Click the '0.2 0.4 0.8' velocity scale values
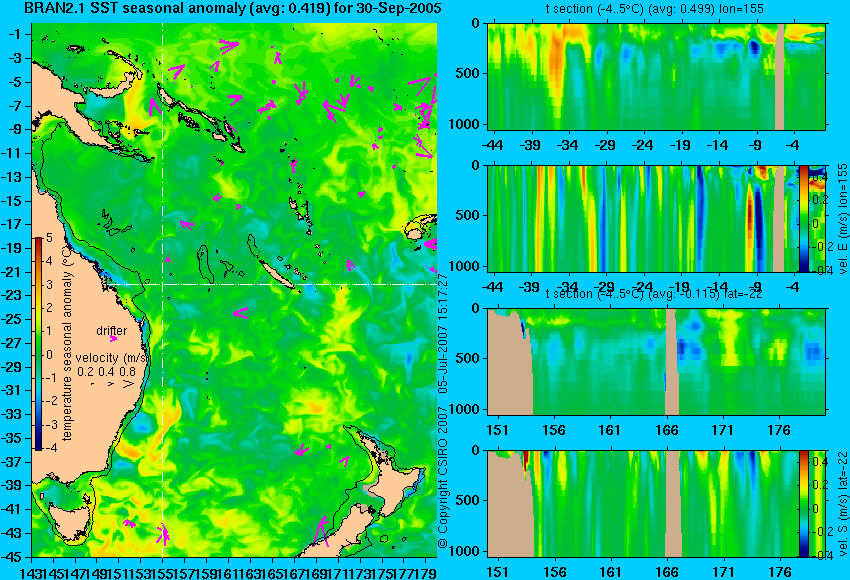This screenshot has width=850, height=580. coord(106,372)
